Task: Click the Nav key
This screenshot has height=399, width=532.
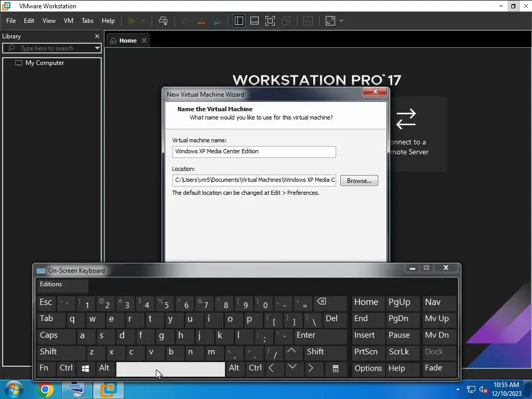Action: coord(440,303)
